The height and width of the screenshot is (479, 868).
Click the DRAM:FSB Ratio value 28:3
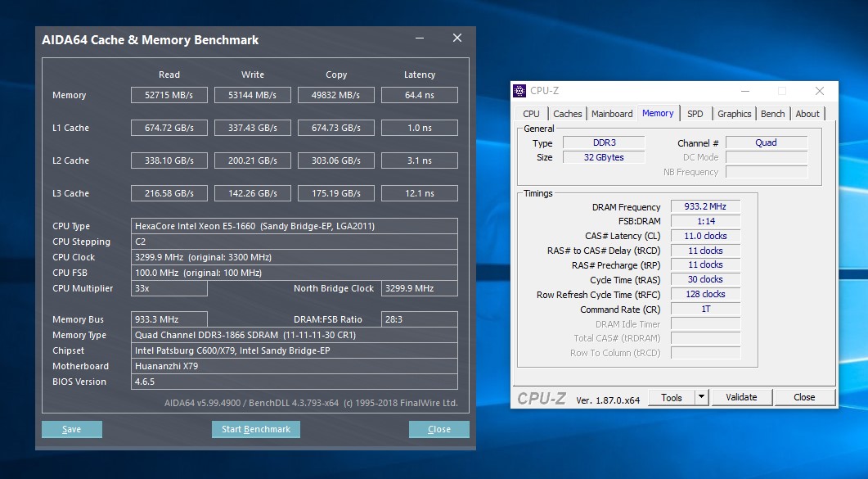420,319
